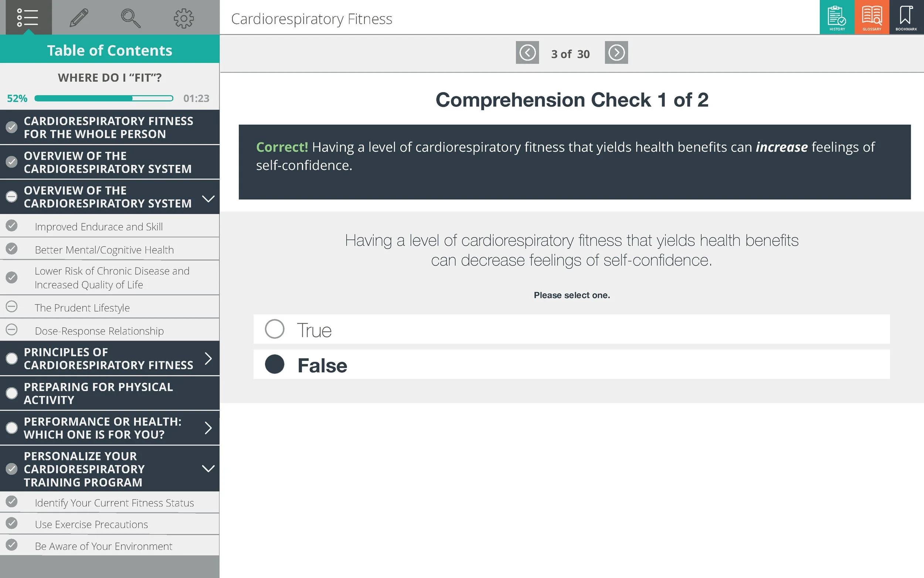Collapse Personalize Your Cardiorespiratory Training Program section

(x=208, y=469)
